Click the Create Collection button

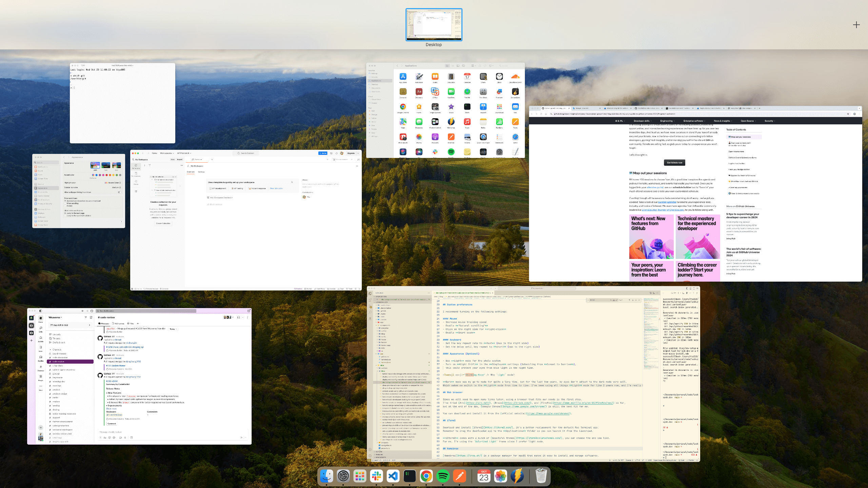[163, 223]
